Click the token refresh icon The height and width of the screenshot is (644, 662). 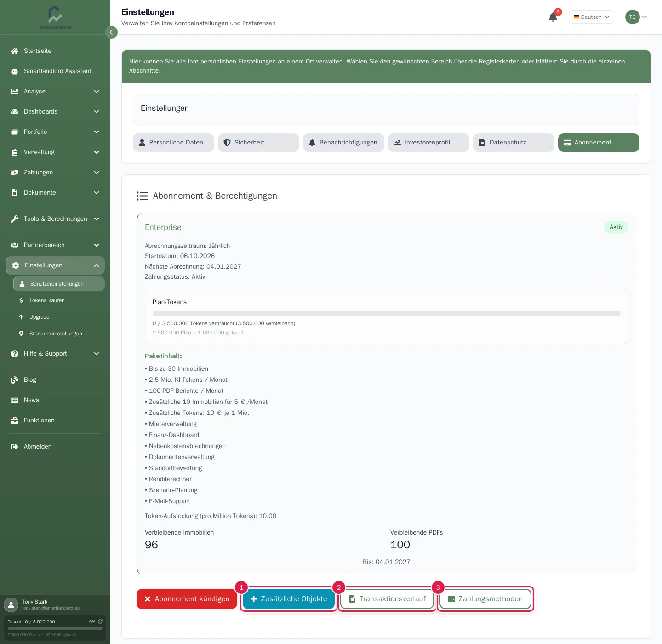click(x=100, y=621)
